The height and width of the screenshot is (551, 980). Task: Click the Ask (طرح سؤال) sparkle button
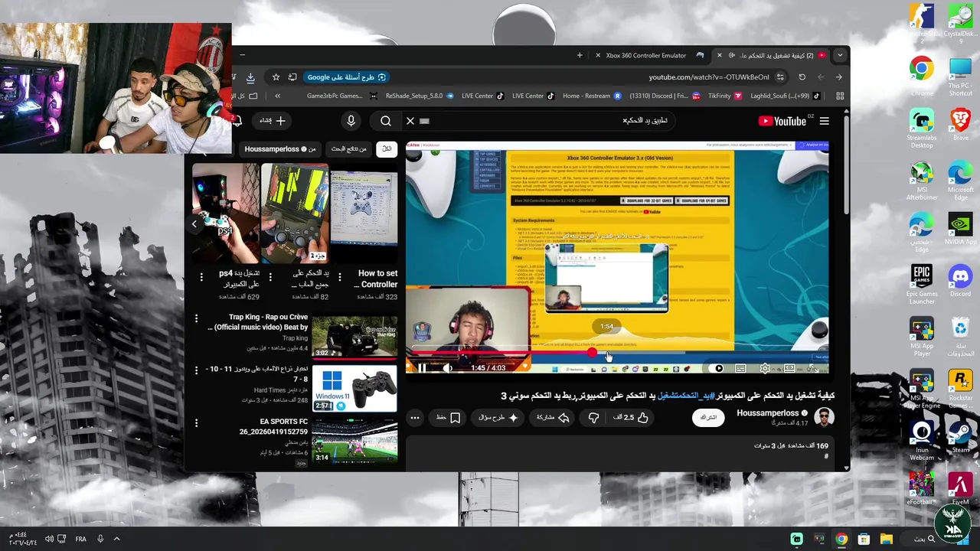(498, 417)
